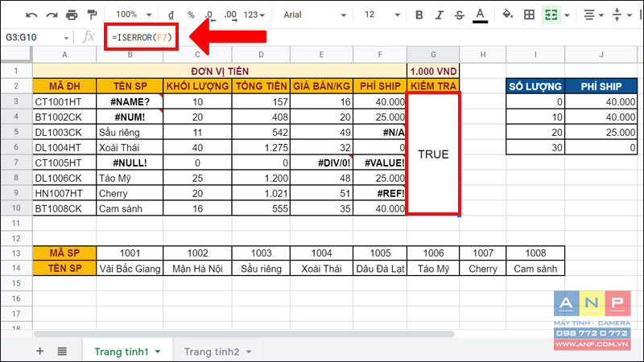Click the KIỂM TRA header cell
The height and width of the screenshot is (362, 644).
[x=433, y=86]
